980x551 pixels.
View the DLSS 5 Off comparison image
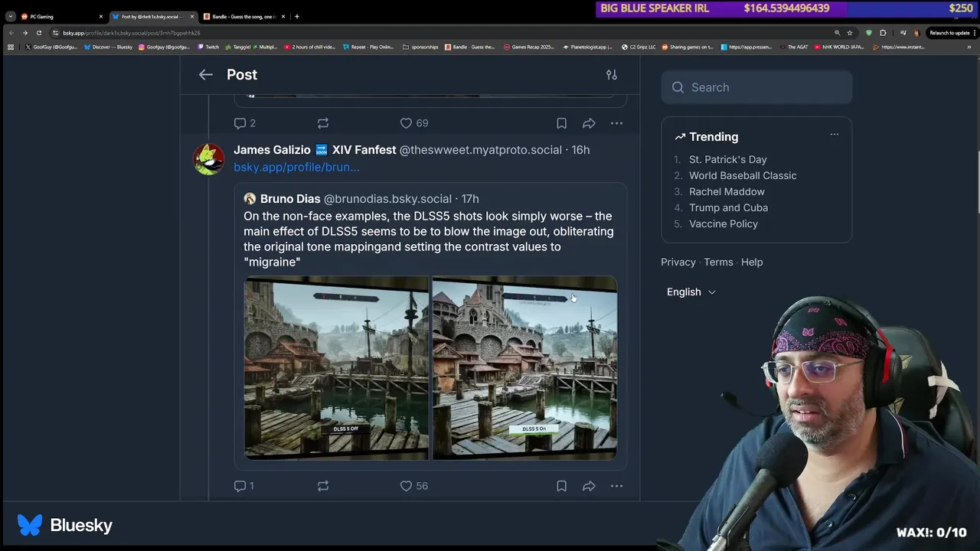(336, 368)
